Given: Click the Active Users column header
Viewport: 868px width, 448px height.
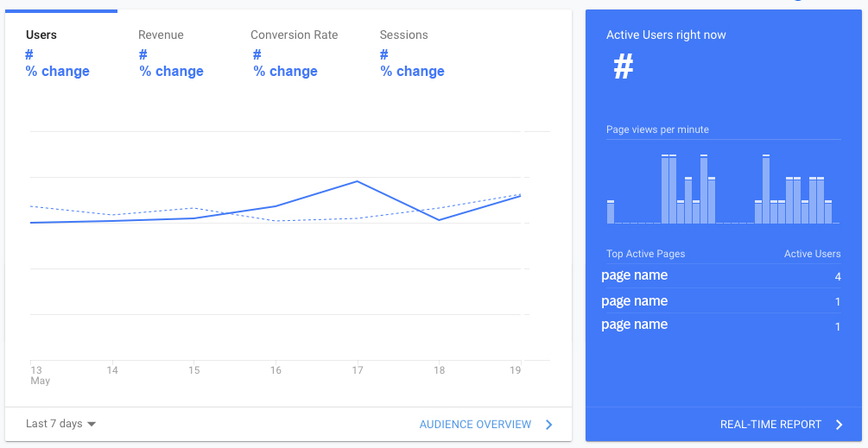Looking at the screenshot, I should point(812,254).
